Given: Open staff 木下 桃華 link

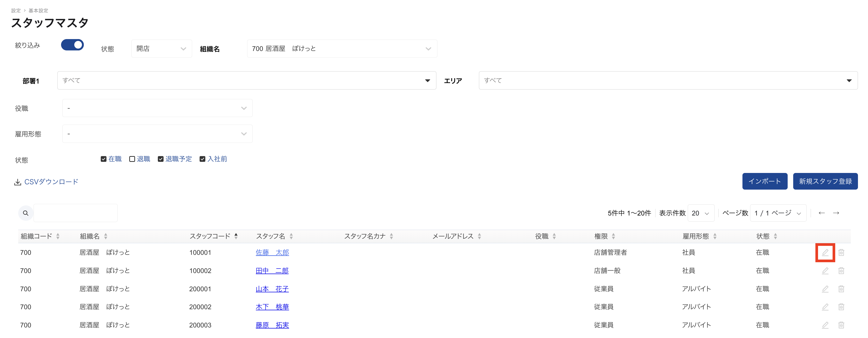Looking at the screenshot, I should click(272, 307).
